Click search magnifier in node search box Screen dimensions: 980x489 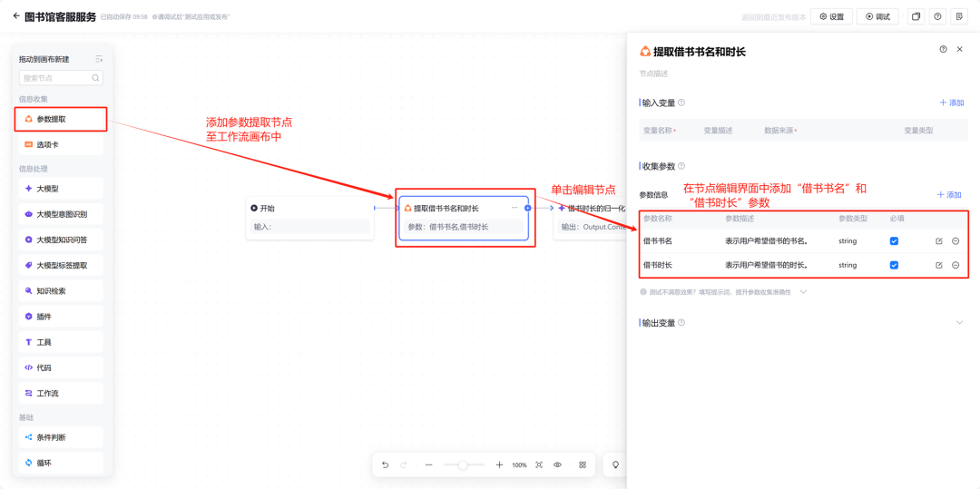[x=95, y=78]
